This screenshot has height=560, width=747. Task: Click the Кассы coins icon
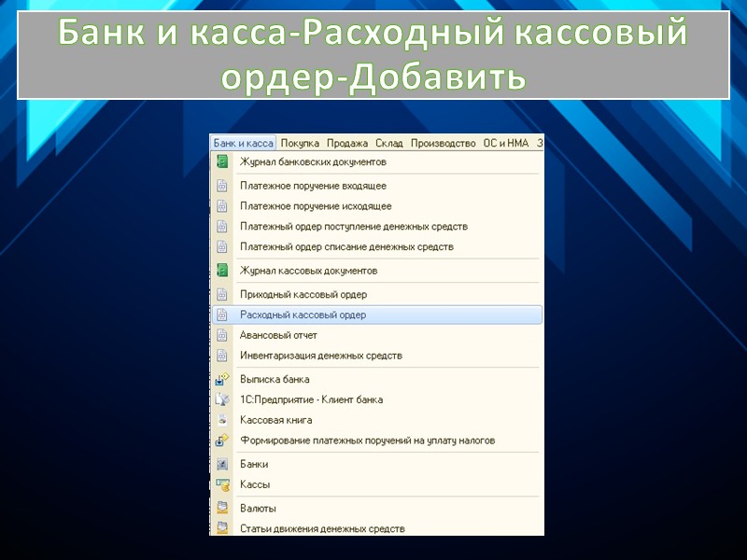(x=222, y=484)
